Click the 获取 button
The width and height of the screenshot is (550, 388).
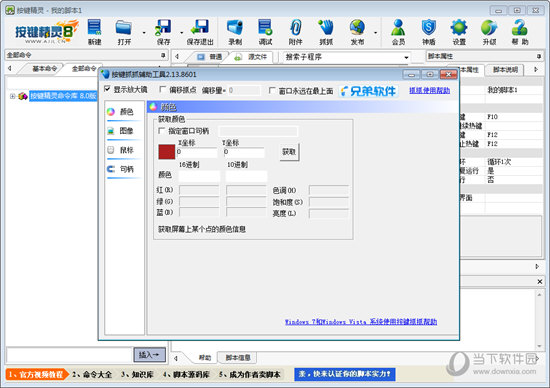(289, 152)
